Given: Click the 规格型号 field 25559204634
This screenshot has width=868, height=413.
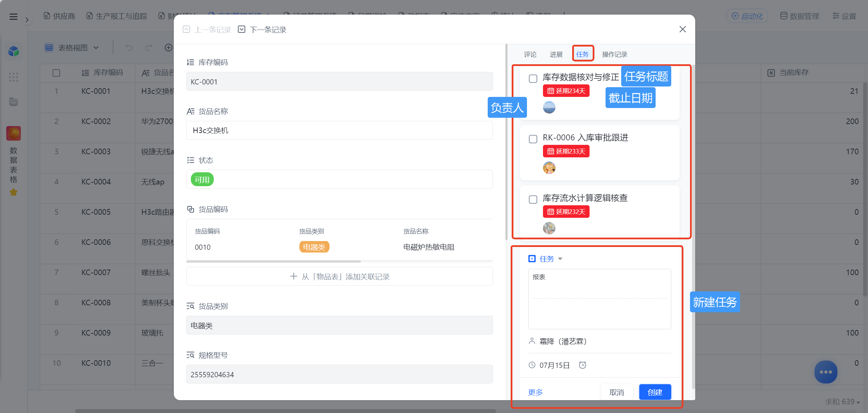Looking at the screenshot, I should click(339, 374).
